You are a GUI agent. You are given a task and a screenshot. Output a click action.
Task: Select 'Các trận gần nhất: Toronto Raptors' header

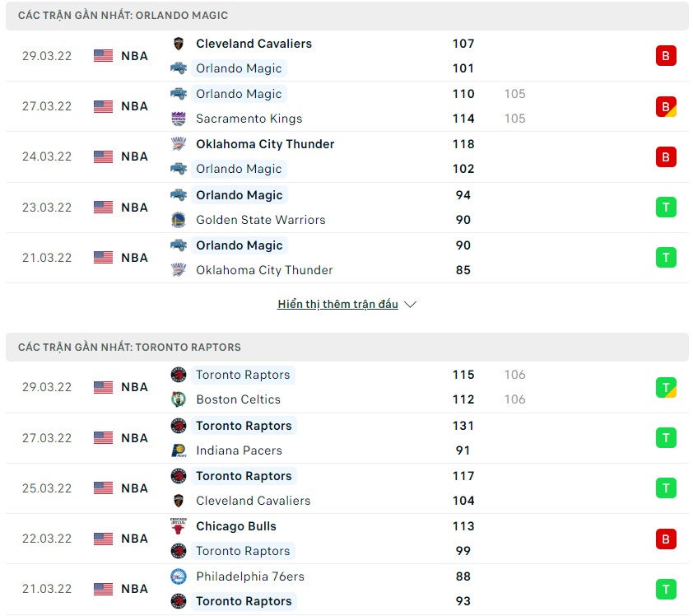(x=129, y=348)
